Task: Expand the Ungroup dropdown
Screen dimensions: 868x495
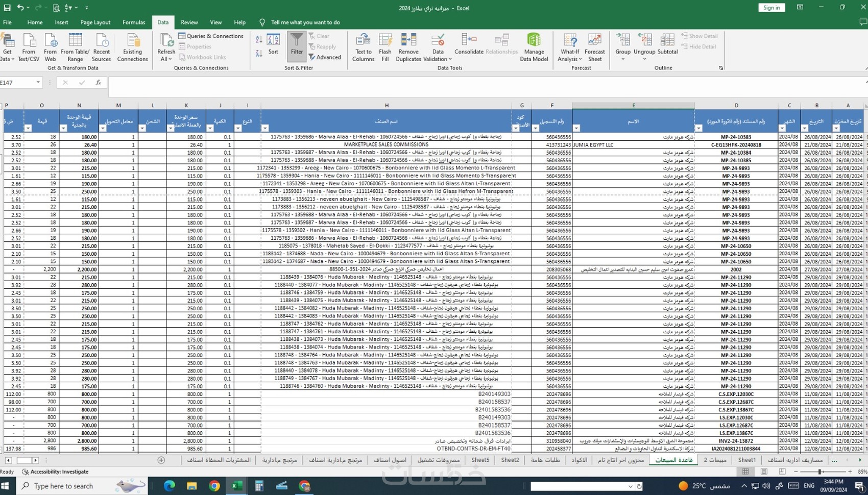Action: 644,59
